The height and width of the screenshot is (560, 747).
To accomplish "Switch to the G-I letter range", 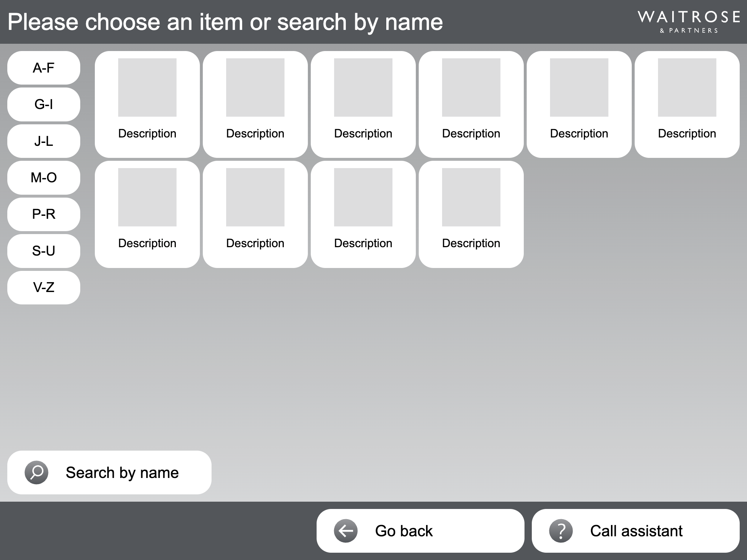I will 44,104.
